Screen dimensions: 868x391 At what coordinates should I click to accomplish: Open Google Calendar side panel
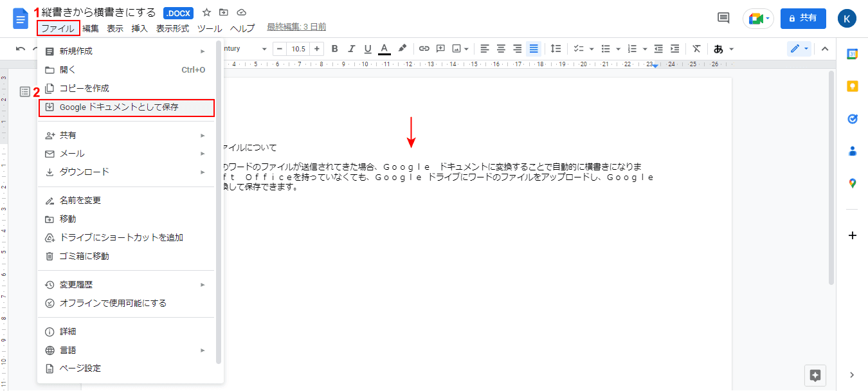853,54
